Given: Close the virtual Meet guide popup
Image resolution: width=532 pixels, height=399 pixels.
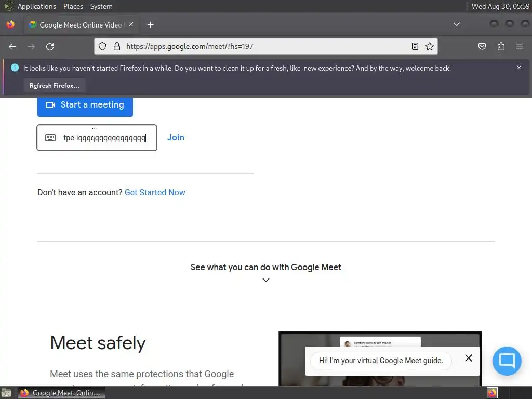Looking at the screenshot, I should pyautogui.click(x=469, y=358).
